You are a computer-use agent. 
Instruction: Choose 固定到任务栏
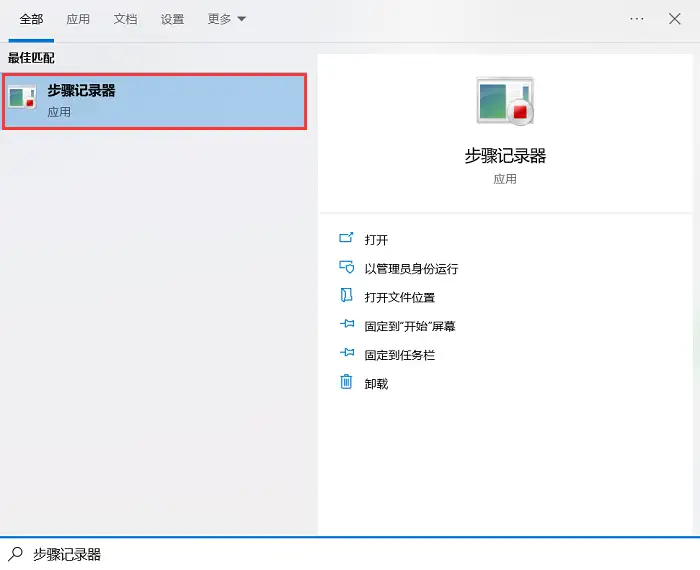(x=400, y=355)
